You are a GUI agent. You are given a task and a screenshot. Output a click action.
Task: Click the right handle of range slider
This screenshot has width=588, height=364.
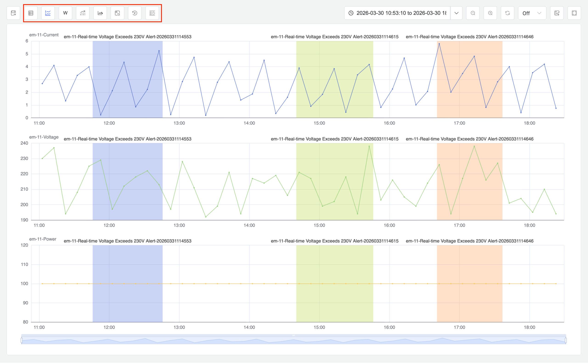[565, 340]
